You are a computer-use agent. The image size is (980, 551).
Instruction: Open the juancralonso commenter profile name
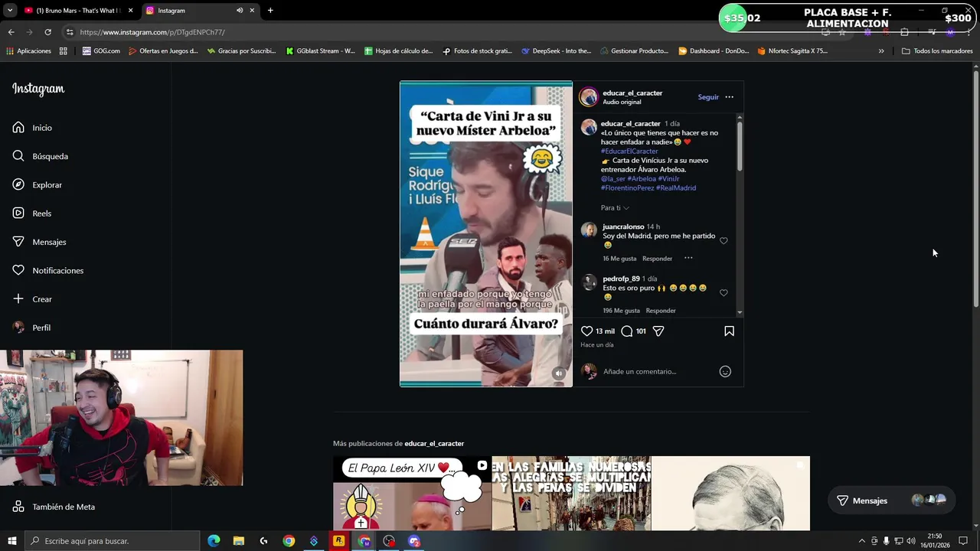[623, 227]
